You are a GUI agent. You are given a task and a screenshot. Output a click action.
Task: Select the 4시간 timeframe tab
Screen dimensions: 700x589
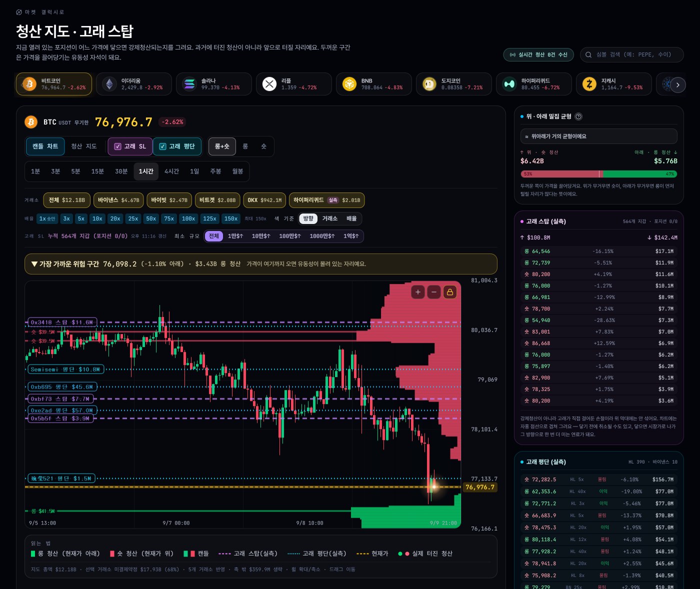tap(171, 171)
